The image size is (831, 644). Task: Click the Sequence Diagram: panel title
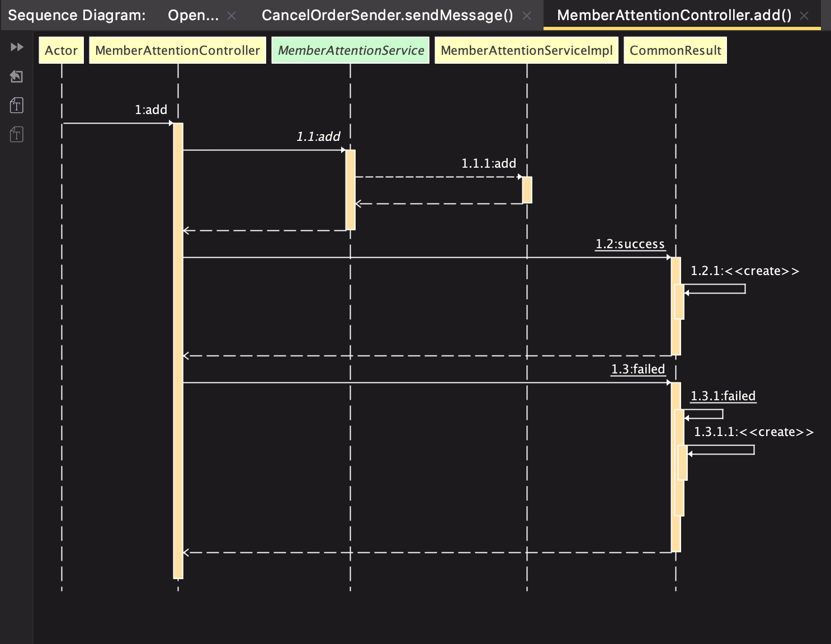coord(77,15)
